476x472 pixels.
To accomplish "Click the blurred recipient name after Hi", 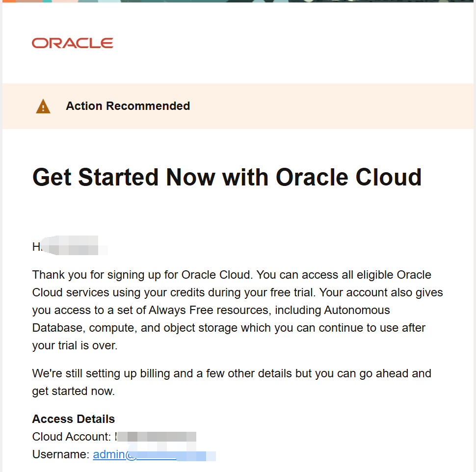I will point(75,245).
